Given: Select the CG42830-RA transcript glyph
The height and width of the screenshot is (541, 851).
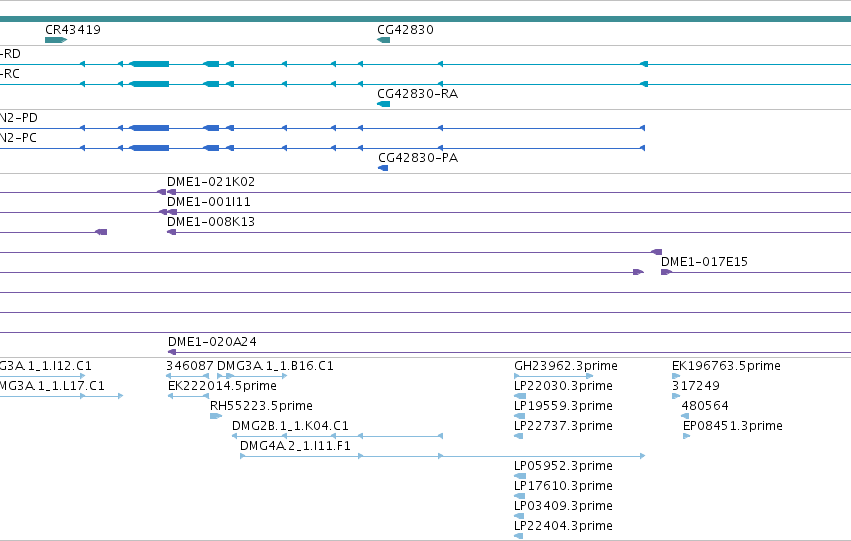Looking at the screenshot, I should 384,104.
